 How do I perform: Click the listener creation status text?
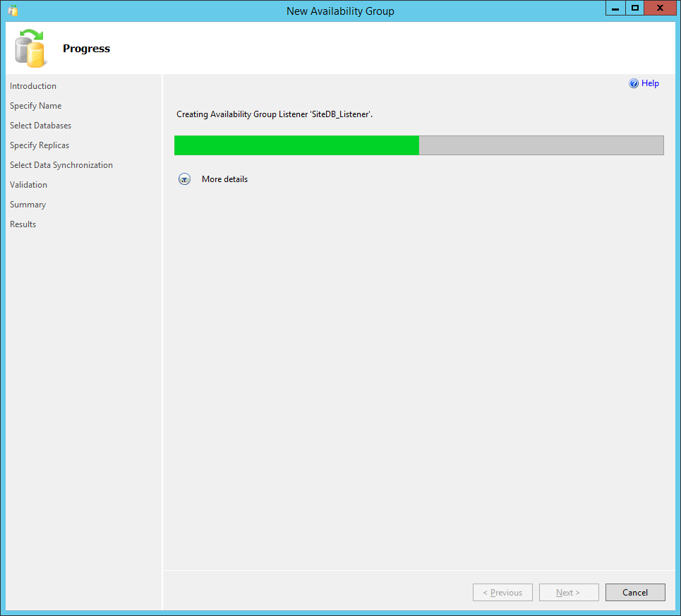[275, 114]
